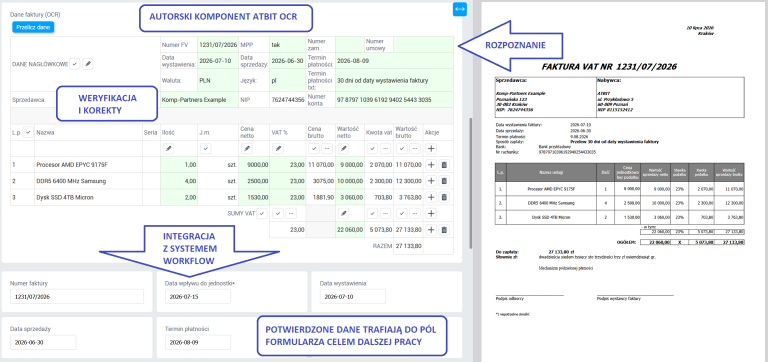This screenshot has width=768, height=362.
Task: Tick the checkmark next to L.p. header
Action: click(28, 132)
